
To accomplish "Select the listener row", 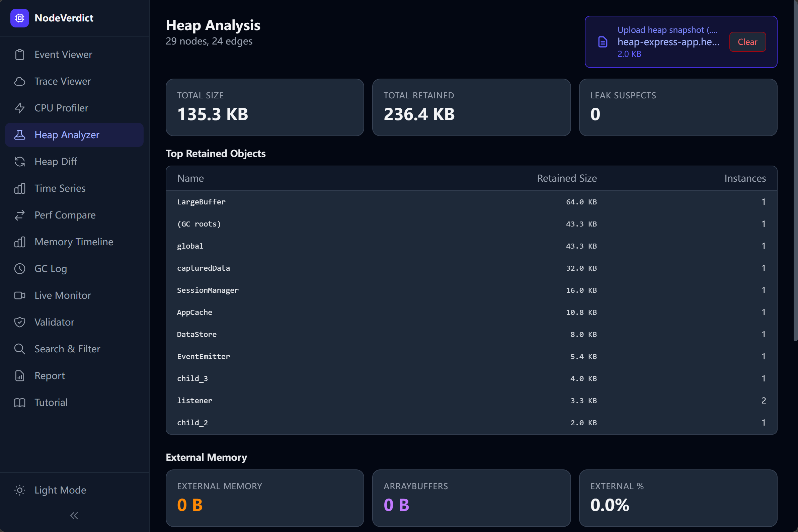I will pos(471,401).
